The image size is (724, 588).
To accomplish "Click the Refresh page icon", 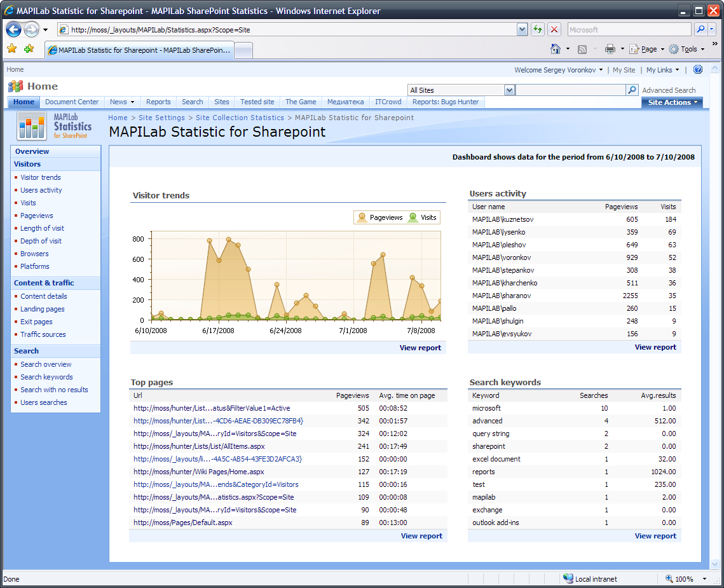I will point(538,30).
